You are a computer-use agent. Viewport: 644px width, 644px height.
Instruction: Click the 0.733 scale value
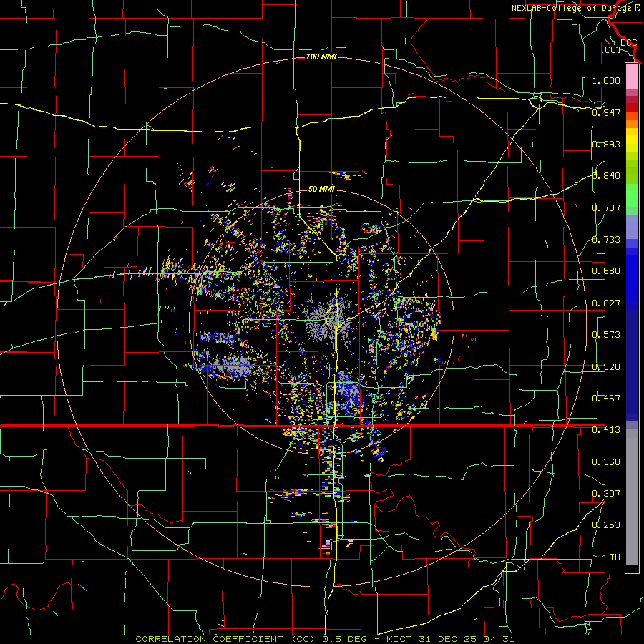pos(606,240)
